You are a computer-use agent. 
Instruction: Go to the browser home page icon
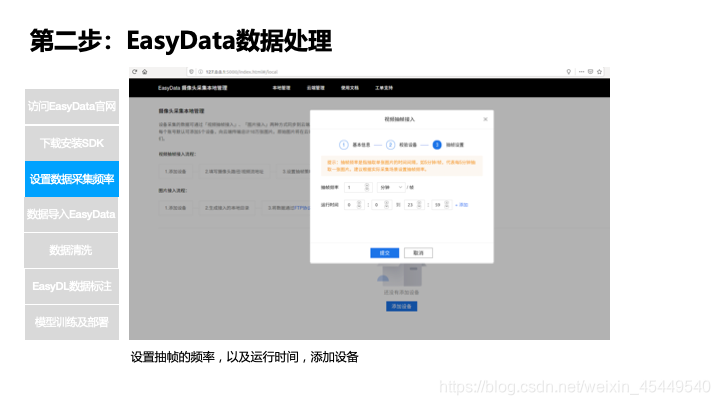tap(145, 72)
